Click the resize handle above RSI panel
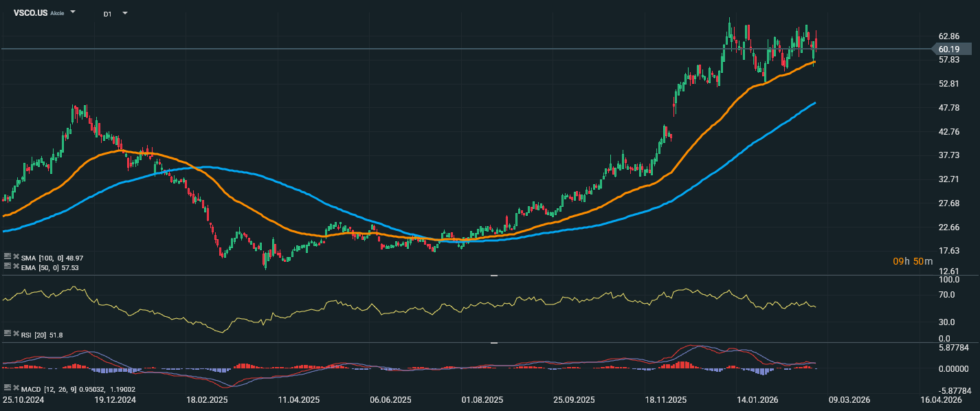Image resolution: width=980 pixels, height=411 pixels. (493, 275)
